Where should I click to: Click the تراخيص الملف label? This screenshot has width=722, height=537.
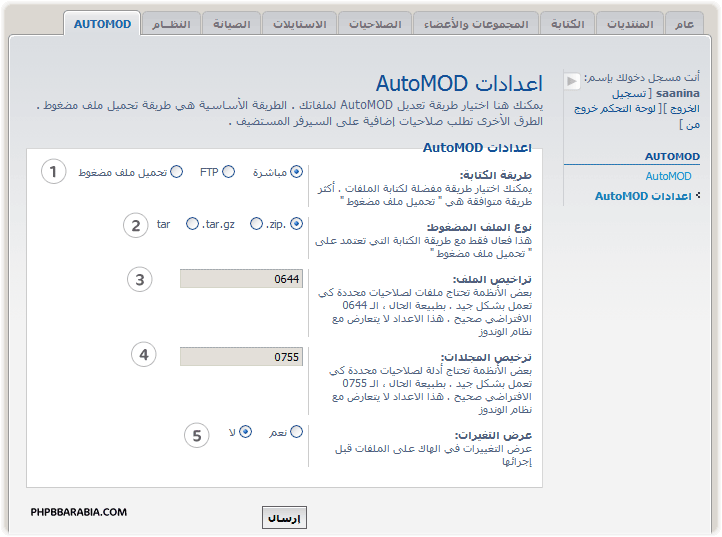tap(492, 280)
